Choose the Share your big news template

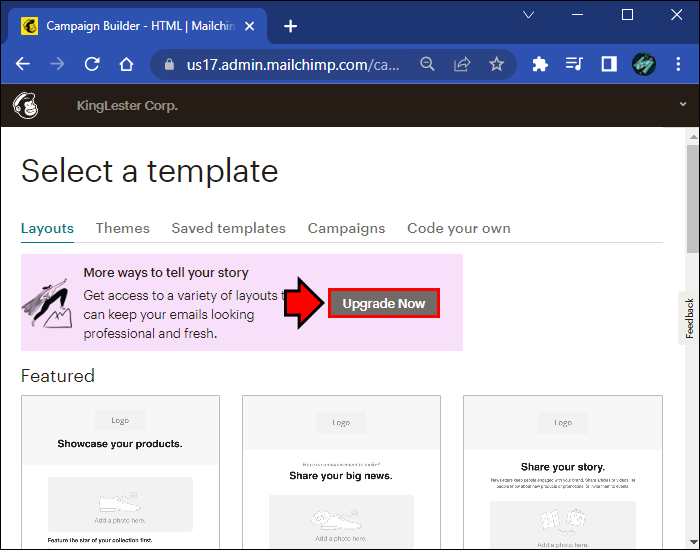(x=342, y=472)
